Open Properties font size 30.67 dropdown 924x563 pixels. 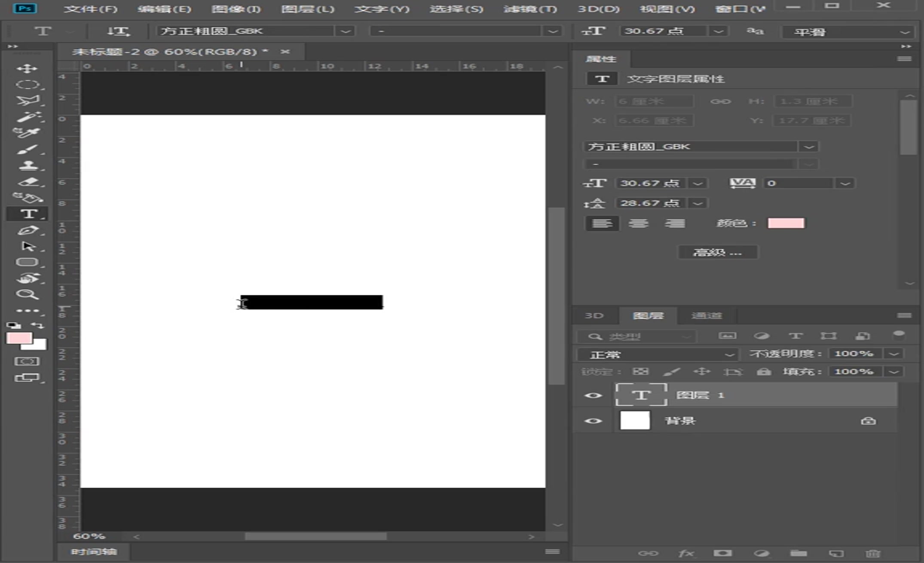[698, 184]
